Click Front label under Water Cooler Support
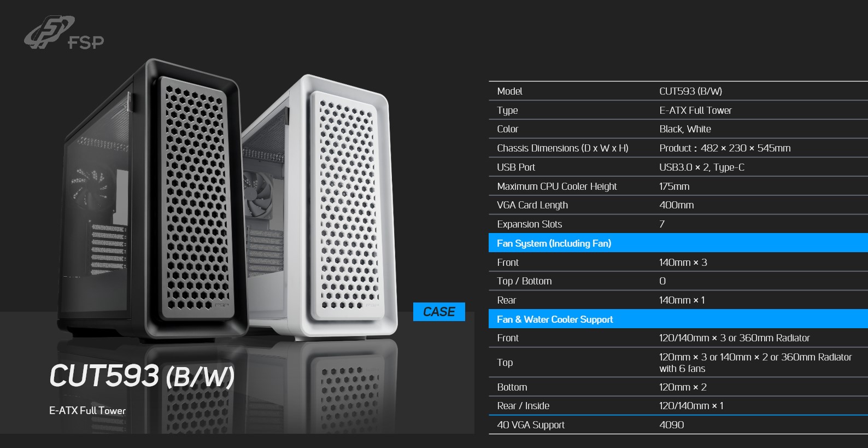Screen dimensions: 868x448 pyautogui.click(x=508, y=338)
